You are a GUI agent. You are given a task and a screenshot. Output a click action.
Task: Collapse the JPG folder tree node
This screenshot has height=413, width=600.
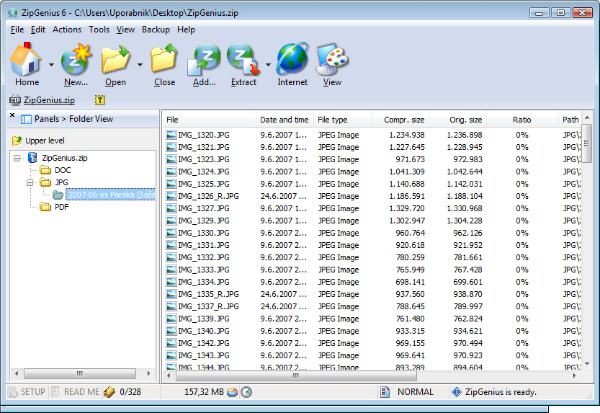(31, 182)
